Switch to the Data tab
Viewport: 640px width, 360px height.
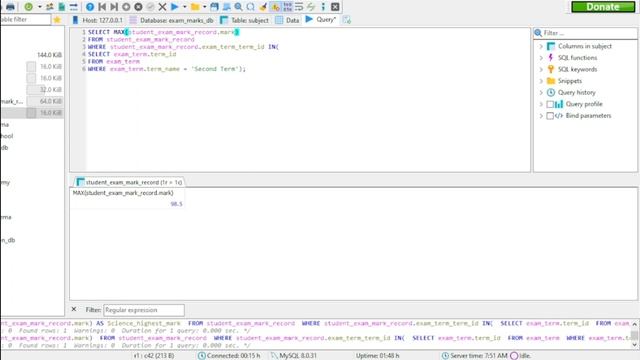287,20
